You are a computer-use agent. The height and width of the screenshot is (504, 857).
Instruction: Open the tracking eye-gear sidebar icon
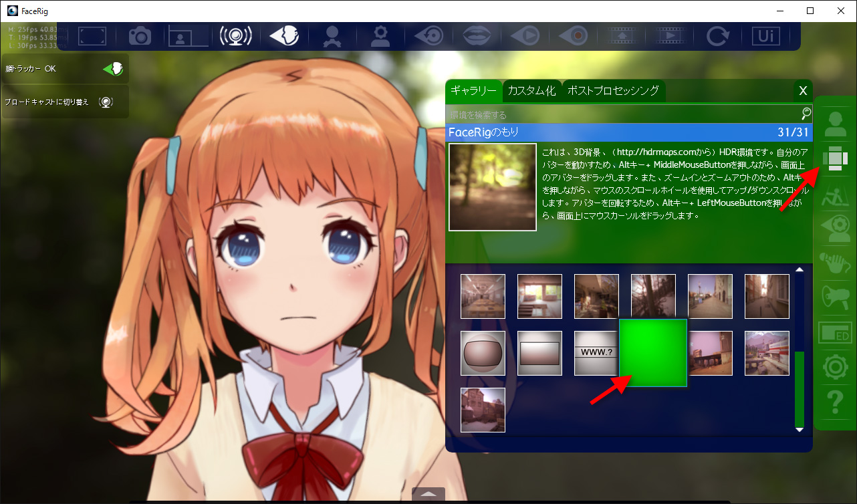(x=835, y=228)
